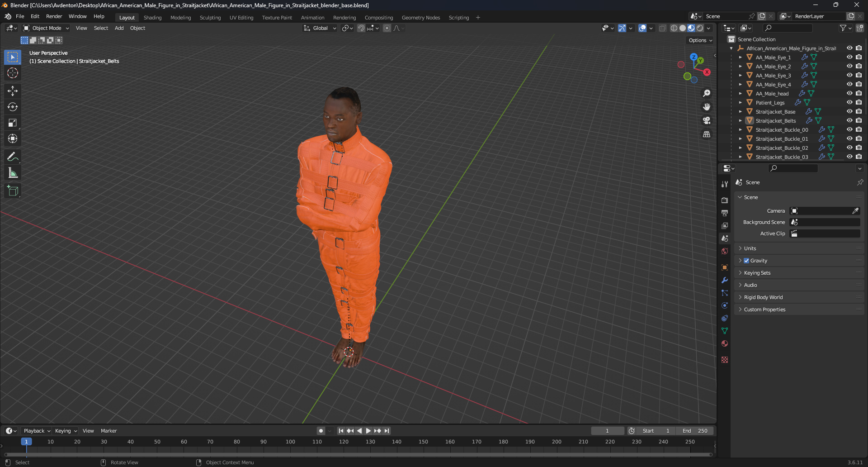Expand the Straitjacket_Buckle_01 tree item
The height and width of the screenshot is (467, 868).
pyautogui.click(x=740, y=138)
